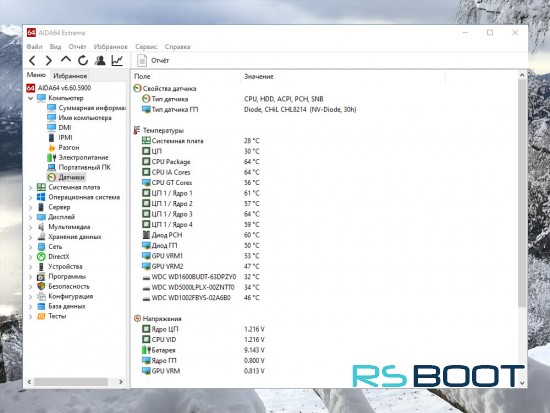The width and height of the screenshot is (550, 413).
Task: Switch to the Меню tab
Action: click(x=36, y=75)
